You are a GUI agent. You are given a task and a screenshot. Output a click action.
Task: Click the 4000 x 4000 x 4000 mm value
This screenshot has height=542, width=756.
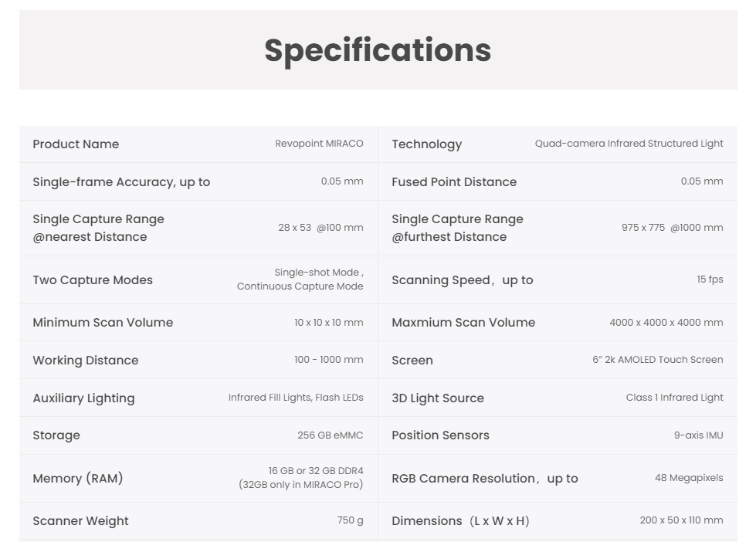point(666,323)
